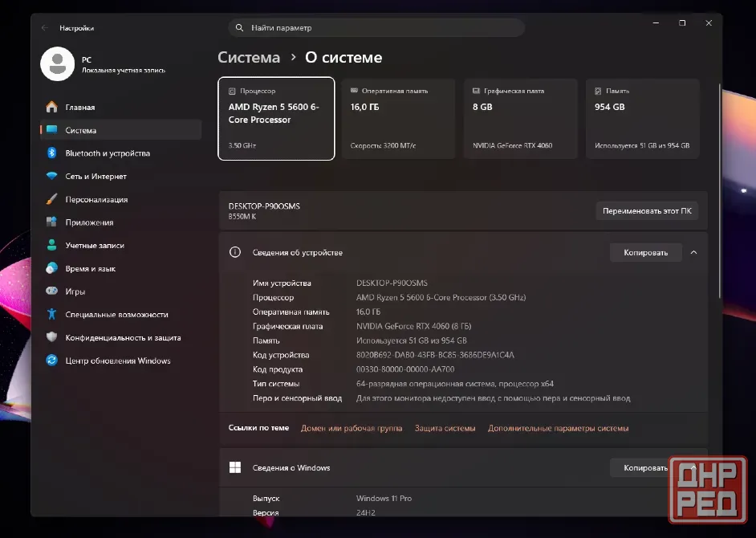Image resolution: width=756 pixels, height=538 pixels.
Task: Click the Система monitor icon
Action: [51, 130]
